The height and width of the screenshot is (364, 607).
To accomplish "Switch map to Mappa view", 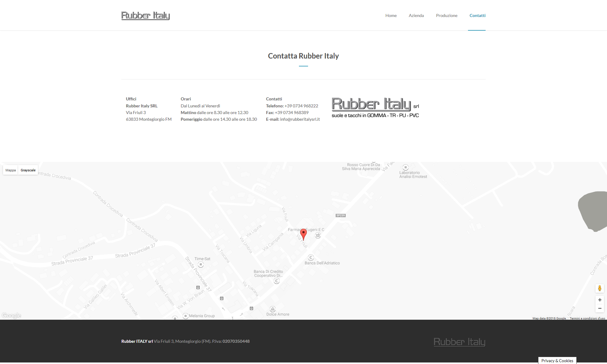I will point(11,170).
